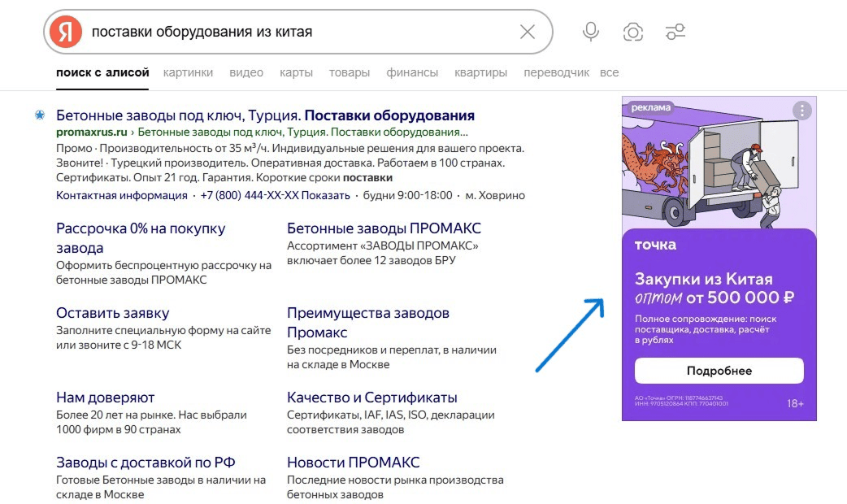Open search filter settings icon
This screenshot has height=504, width=847.
(675, 31)
